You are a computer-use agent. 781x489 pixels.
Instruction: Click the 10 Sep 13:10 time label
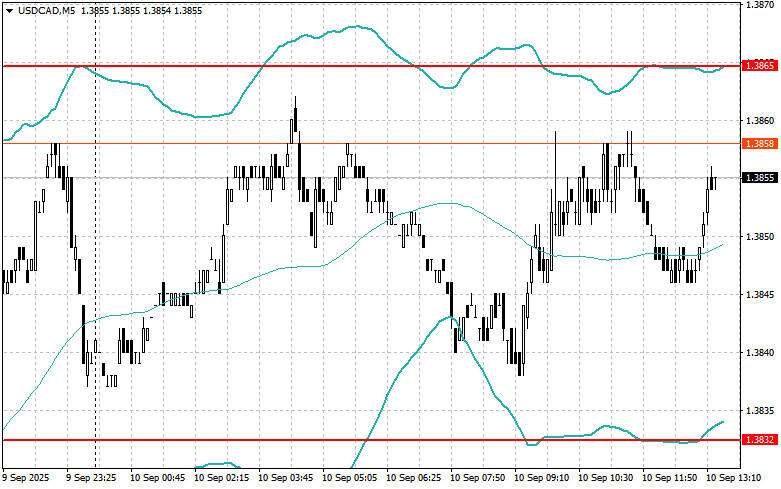pos(734,478)
